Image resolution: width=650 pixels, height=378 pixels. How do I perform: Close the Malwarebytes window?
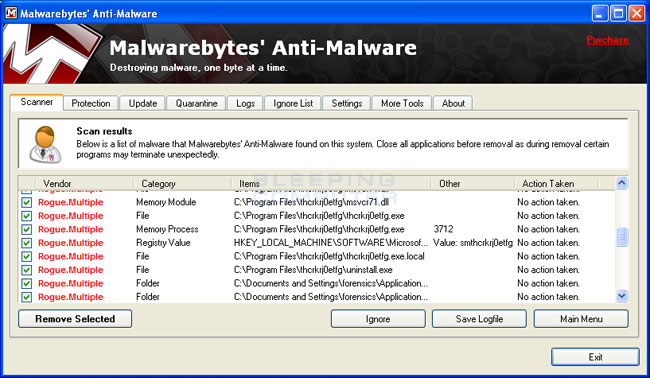click(x=637, y=14)
